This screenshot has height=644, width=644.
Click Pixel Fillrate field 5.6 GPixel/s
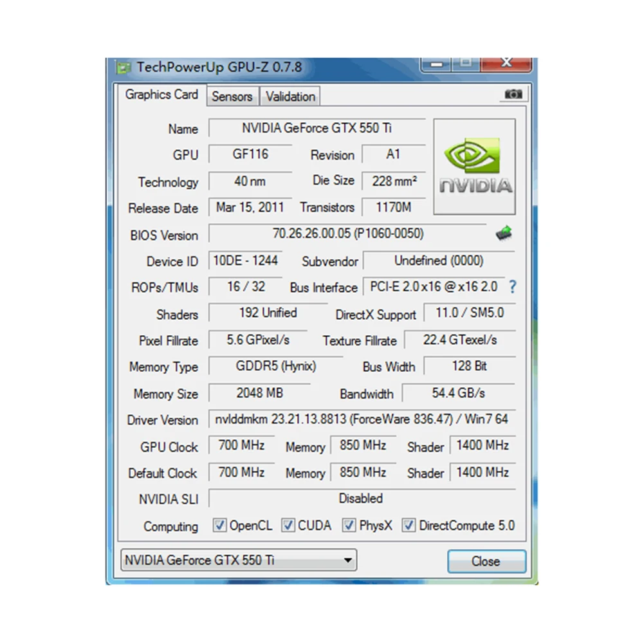click(258, 340)
